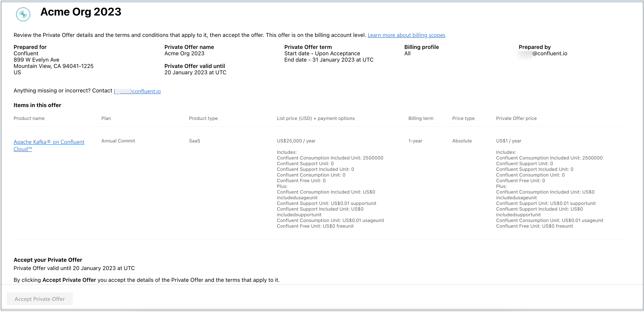Click the "US$1 / year" offer price value
644x312 pixels.
point(509,141)
